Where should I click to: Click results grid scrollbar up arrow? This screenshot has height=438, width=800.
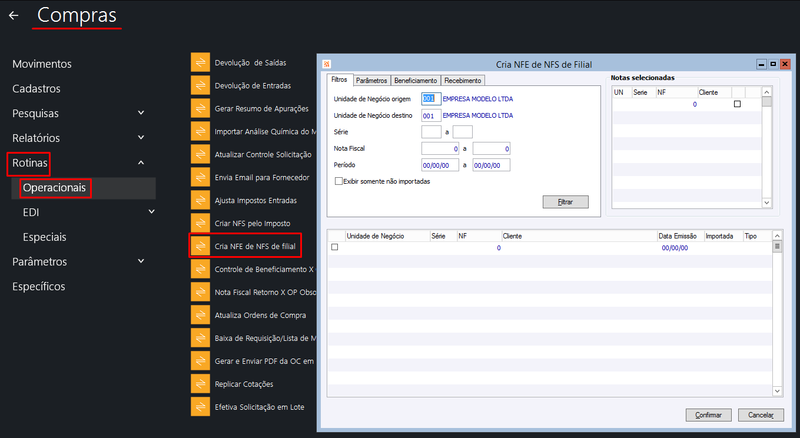(x=777, y=235)
